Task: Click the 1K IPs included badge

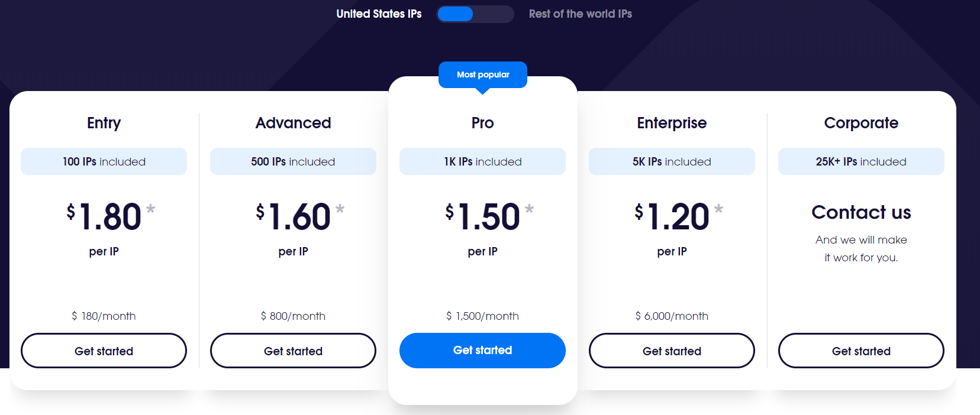Action: tap(482, 161)
